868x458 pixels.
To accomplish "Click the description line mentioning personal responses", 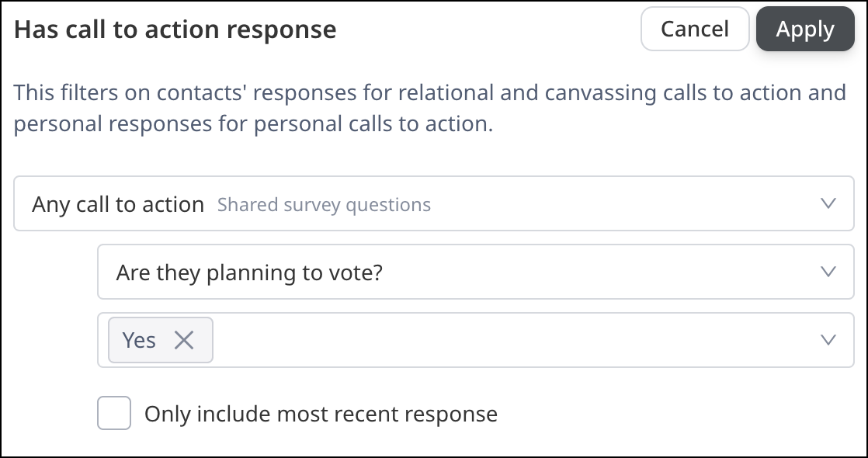I will click(253, 123).
